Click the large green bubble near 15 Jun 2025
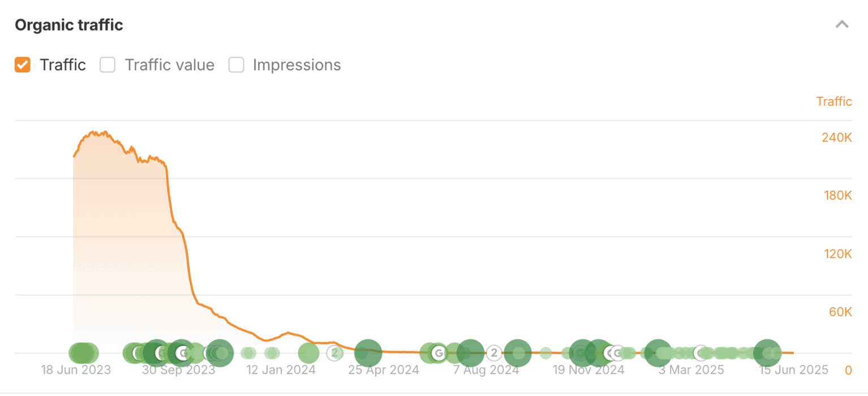This screenshot has width=868, height=396. click(767, 353)
